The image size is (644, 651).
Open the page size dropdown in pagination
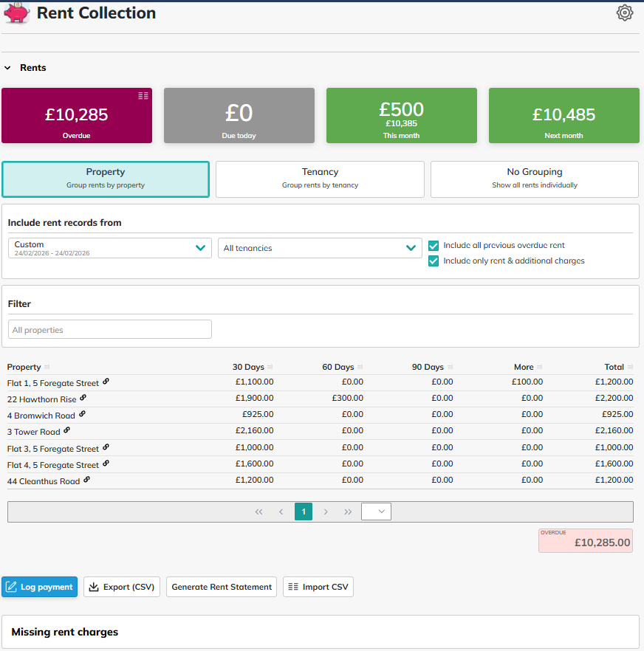point(376,512)
